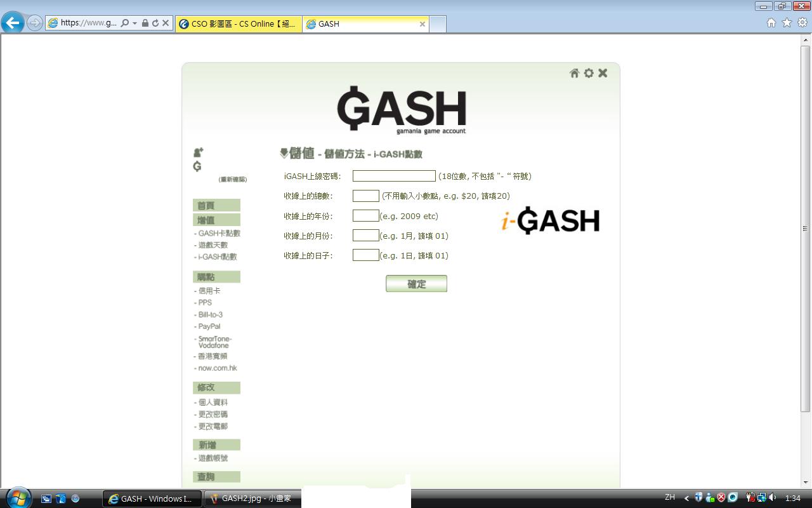Click the browser Forward arrow button

click(x=34, y=23)
